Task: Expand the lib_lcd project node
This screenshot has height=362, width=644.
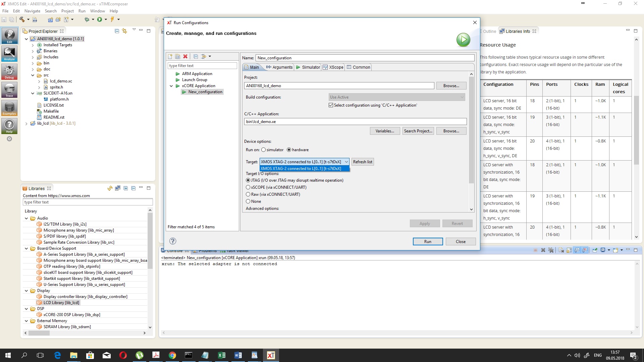Action: click(26, 123)
